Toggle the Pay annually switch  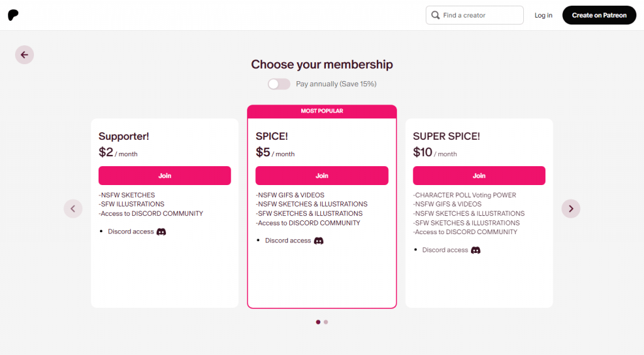pos(279,84)
